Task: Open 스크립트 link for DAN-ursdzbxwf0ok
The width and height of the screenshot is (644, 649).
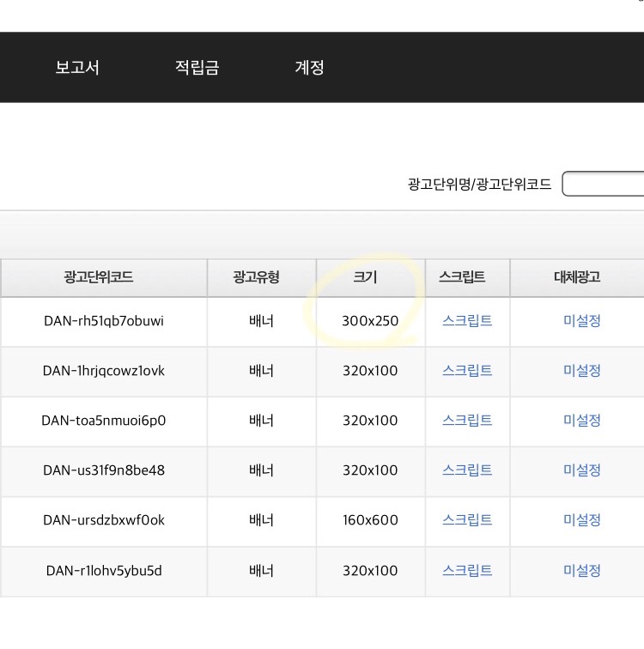Action: pyautogui.click(x=467, y=520)
